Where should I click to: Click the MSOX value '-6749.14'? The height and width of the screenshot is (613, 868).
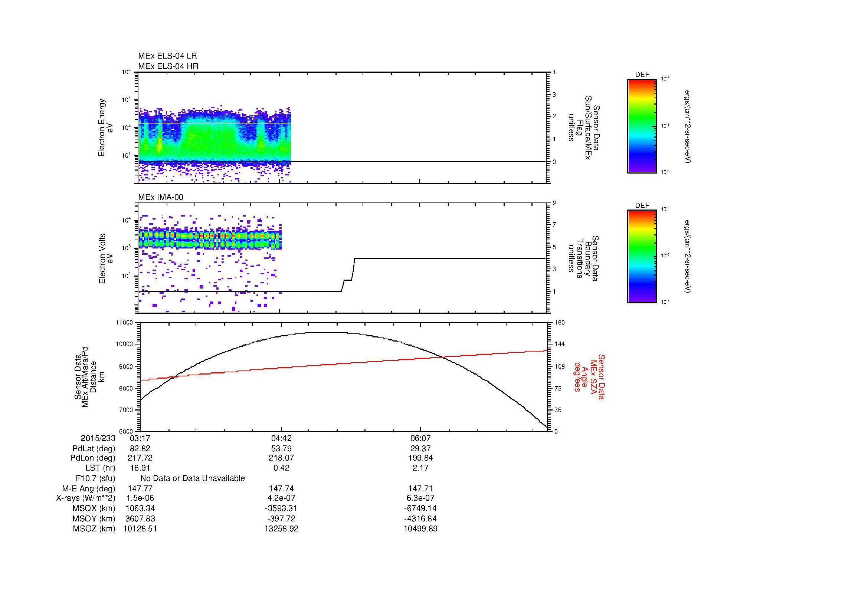420,508
